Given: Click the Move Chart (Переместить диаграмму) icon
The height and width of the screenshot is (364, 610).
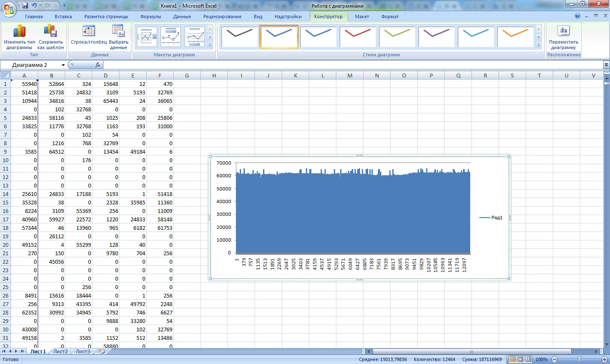Looking at the screenshot, I should (563, 37).
